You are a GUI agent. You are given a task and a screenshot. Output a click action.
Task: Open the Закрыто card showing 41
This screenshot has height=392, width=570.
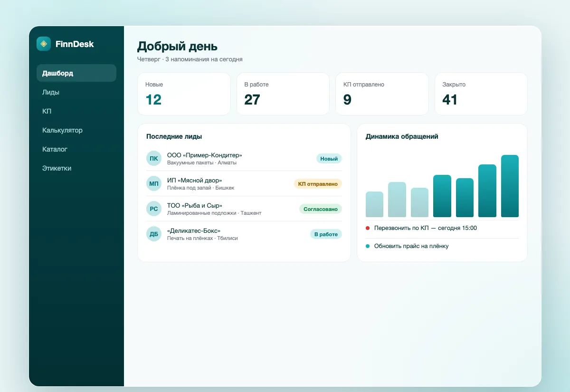click(481, 94)
